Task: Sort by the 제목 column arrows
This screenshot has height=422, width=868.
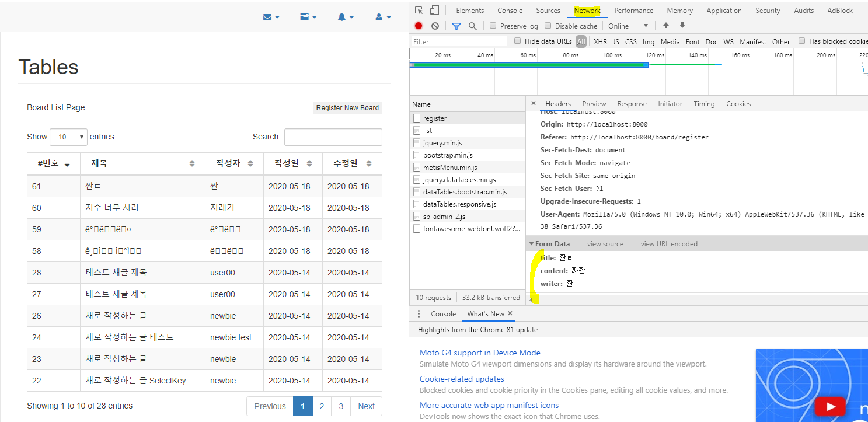Action: point(192,163)
